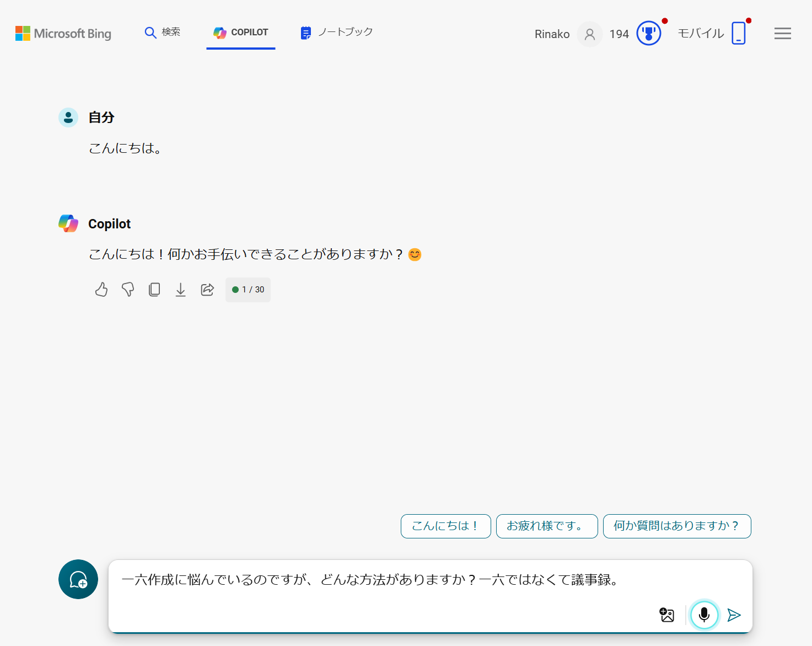Screen dimensions: 812x646
Task: Open the hamburger menu
Action: click(x=782, y=33)
